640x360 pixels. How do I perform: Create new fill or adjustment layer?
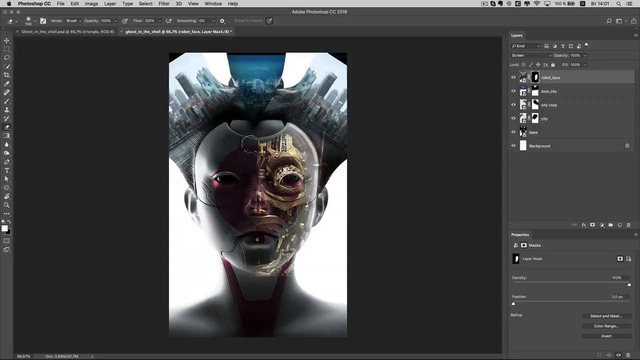602,225
